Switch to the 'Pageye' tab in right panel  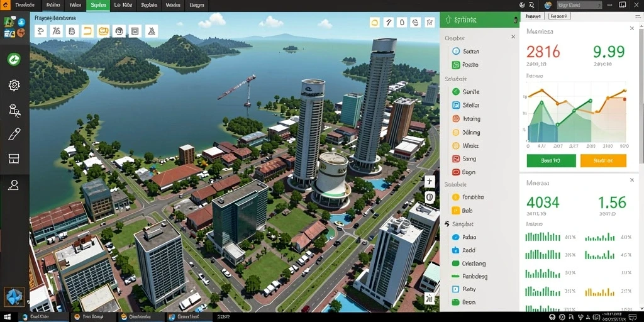(533, 16)
